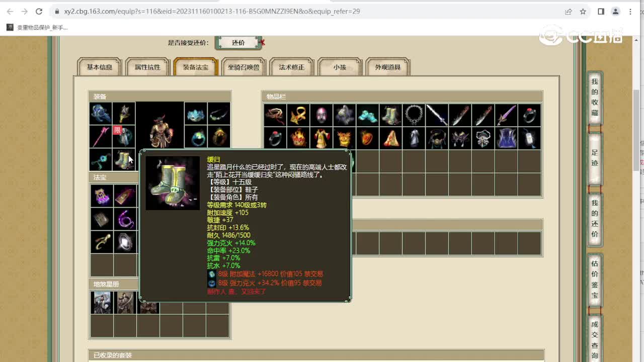Click the grey spiked helmet inventory item
The image size is (644, 362).
pos(345,115)
